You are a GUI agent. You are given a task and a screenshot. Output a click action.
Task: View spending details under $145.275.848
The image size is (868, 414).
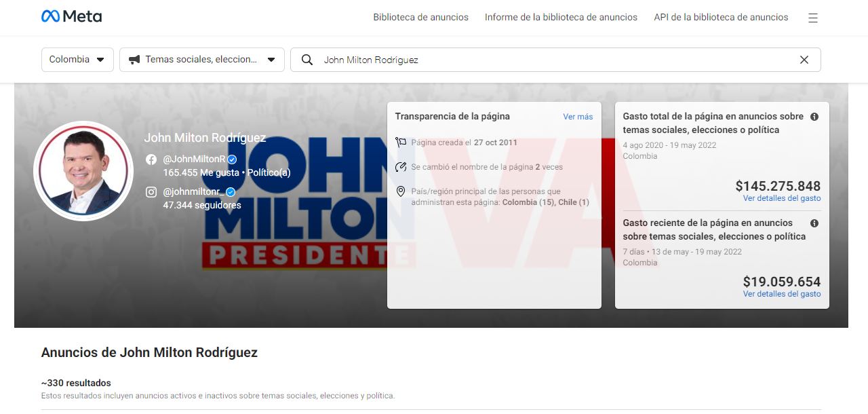(782, 199)
